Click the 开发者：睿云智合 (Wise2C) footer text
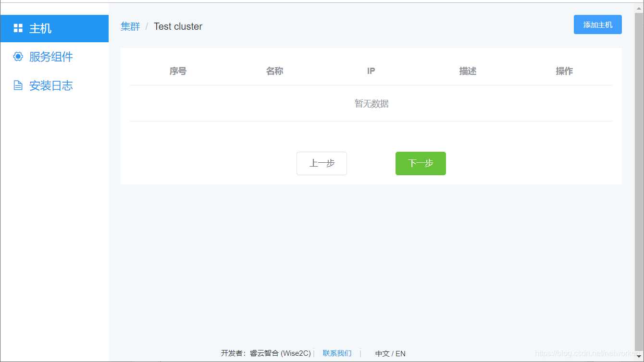This screenshot has width=644, height=362. coord(266,353)
